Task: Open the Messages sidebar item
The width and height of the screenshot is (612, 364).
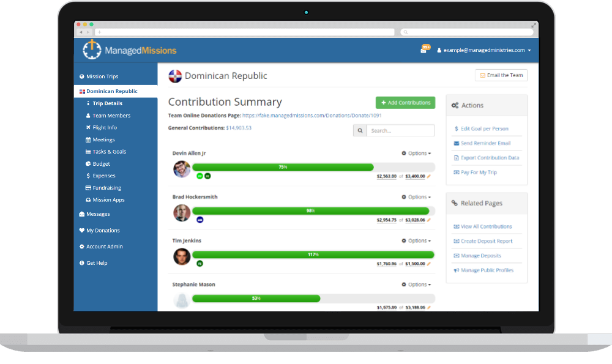Action: tap(94, 214)
